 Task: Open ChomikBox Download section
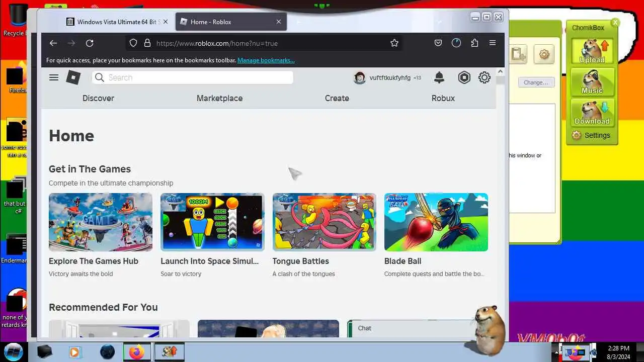[x=592, y=113]
